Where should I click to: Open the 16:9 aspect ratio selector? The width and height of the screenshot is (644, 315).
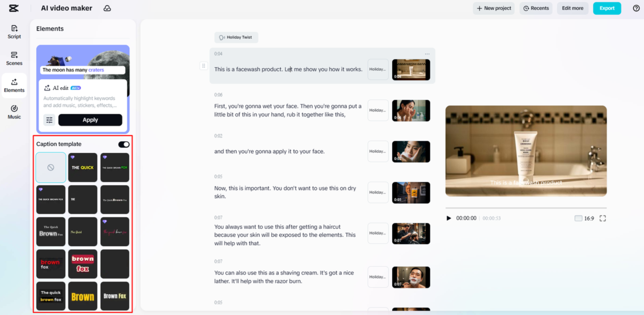click(584, 218)
